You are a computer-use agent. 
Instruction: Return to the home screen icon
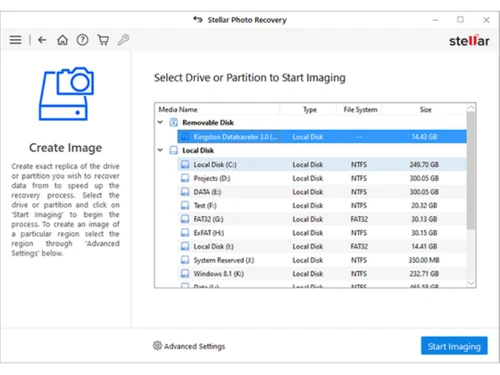click(x=62, y=40)
